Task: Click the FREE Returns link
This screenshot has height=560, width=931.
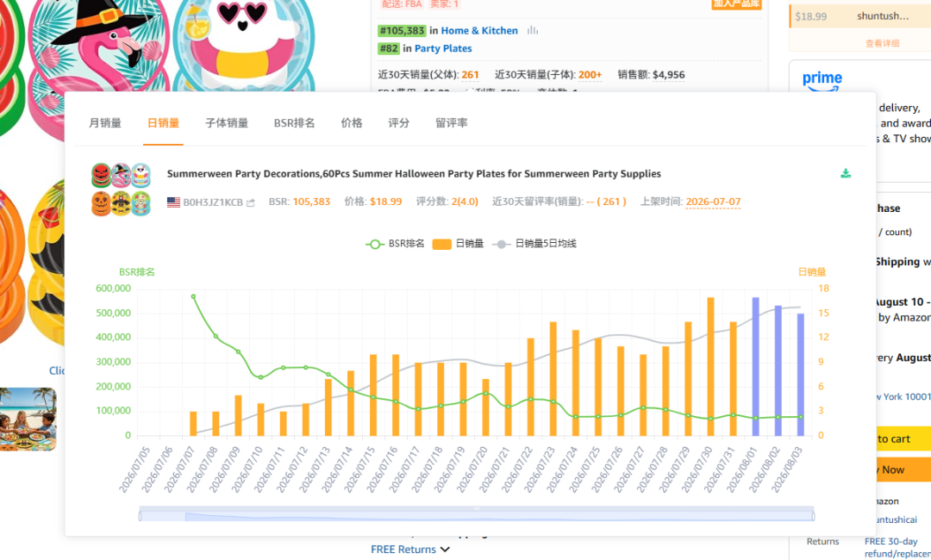Action: 403,550
